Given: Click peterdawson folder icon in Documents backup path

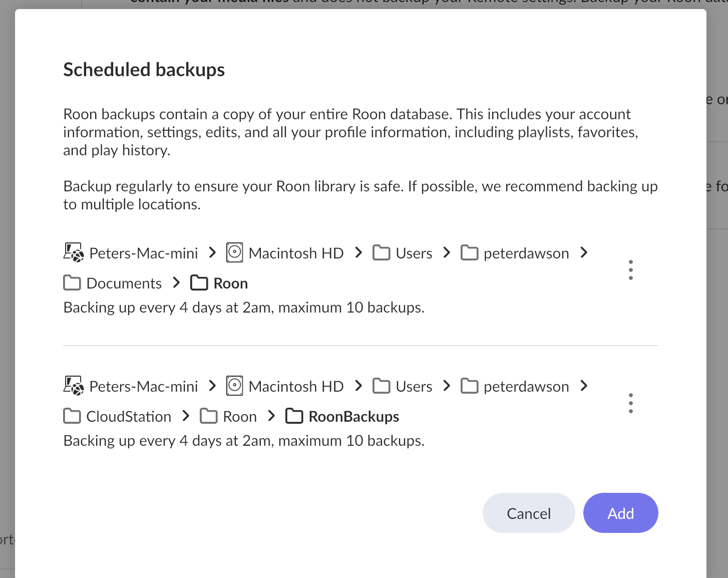Looking at the screenshot, I should coord(469,253).
